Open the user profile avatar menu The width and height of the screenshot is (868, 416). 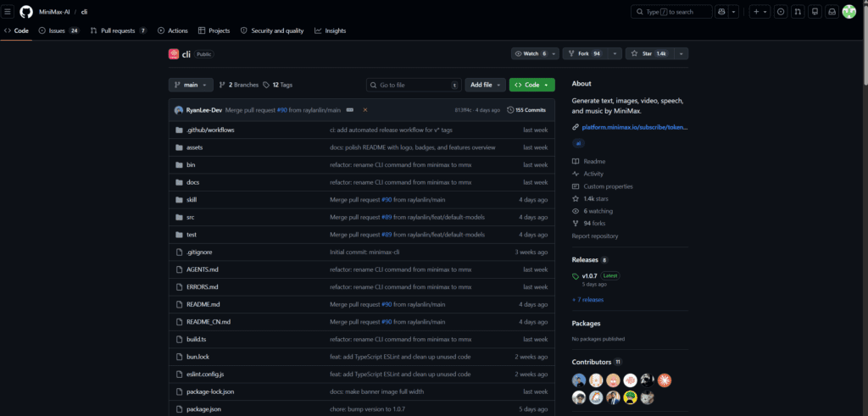pyautogui.click(x=849, y=12)
